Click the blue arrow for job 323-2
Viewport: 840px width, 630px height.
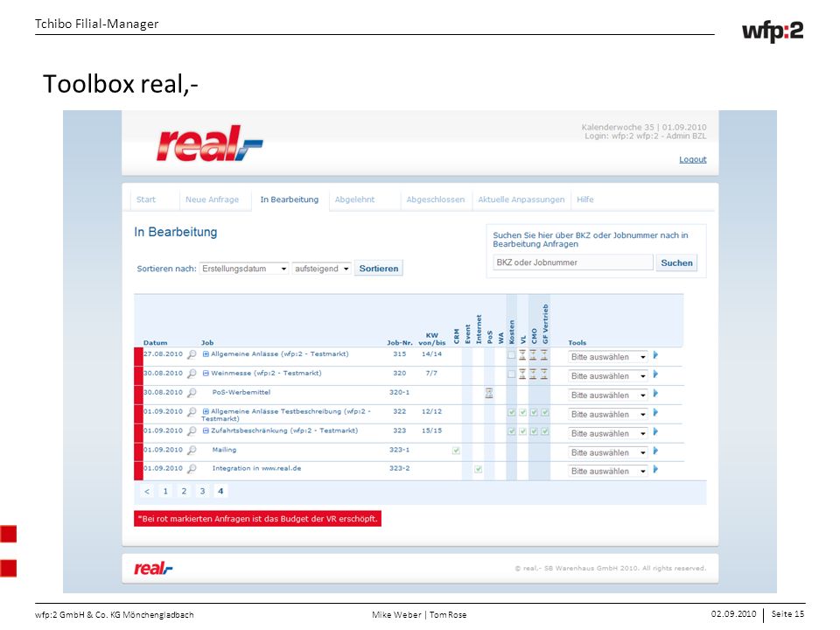point(655,470)
